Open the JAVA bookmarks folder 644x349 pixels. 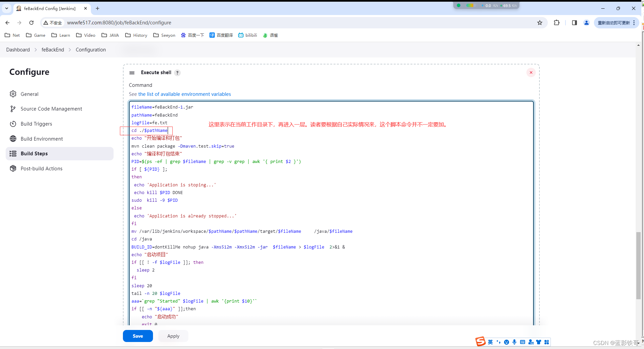click(x=110, y=35)
